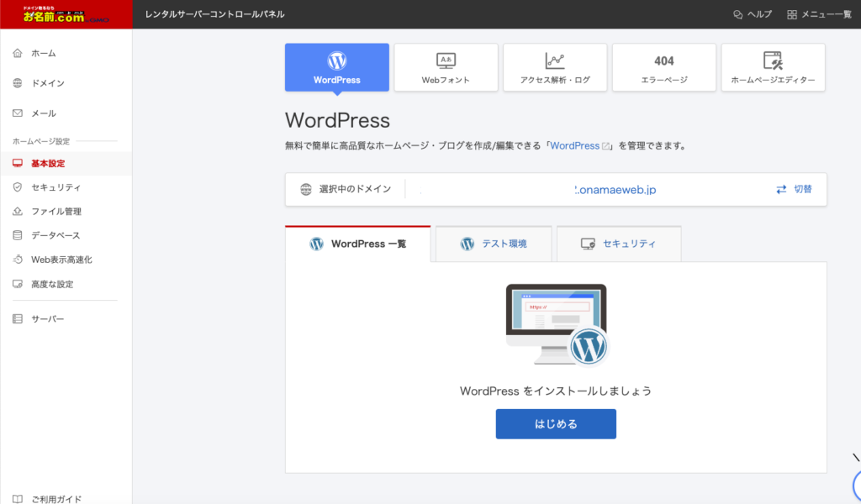Click the globe icon beside 選択中のドメイン

[x=306, y=189]
